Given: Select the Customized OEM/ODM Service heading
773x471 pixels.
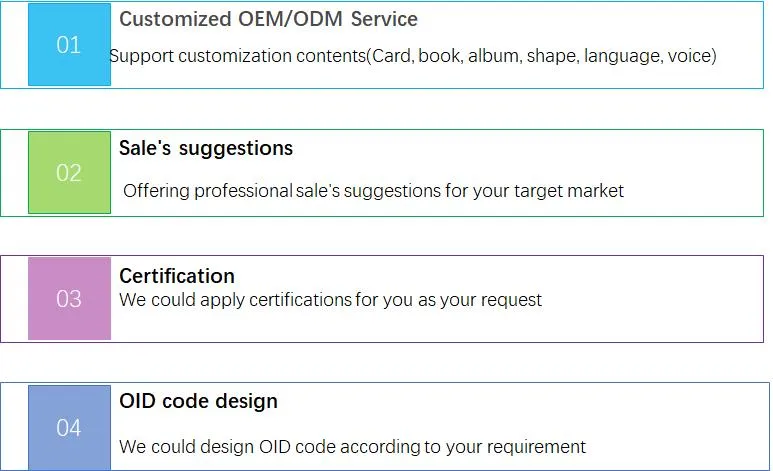Looking at the screenshot, I should pos(268,19).
